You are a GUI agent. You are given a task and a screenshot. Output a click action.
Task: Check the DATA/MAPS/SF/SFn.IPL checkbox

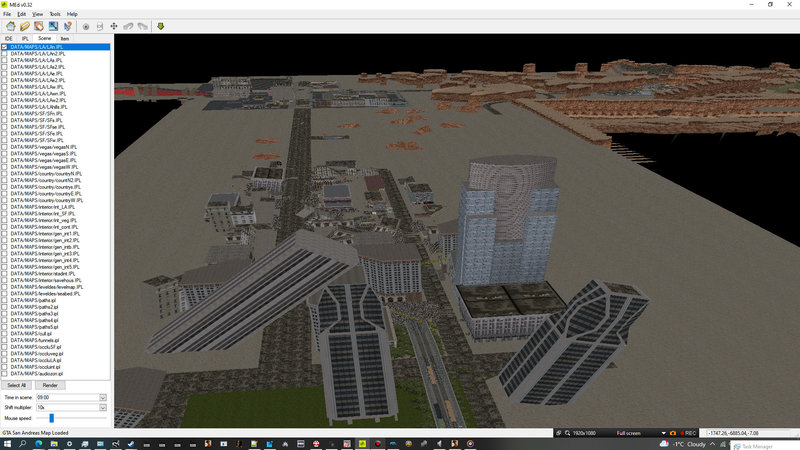pos(5,113)
